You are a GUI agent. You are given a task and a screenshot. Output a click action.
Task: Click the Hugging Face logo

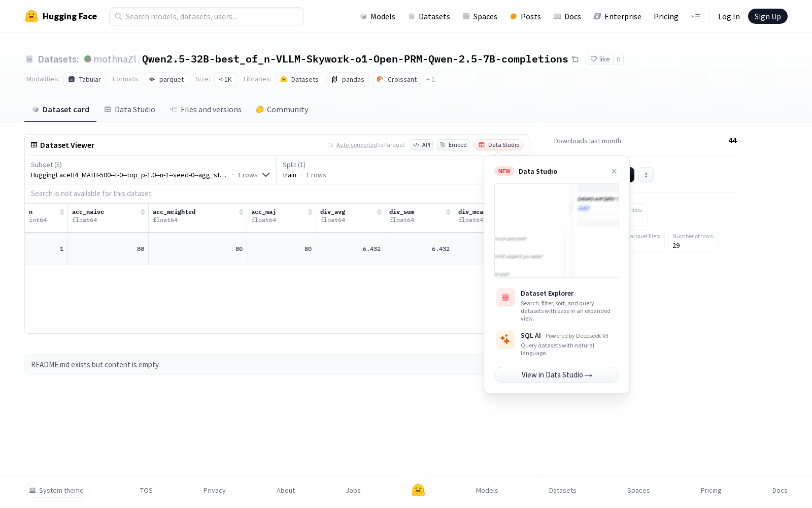pos(61,16)
